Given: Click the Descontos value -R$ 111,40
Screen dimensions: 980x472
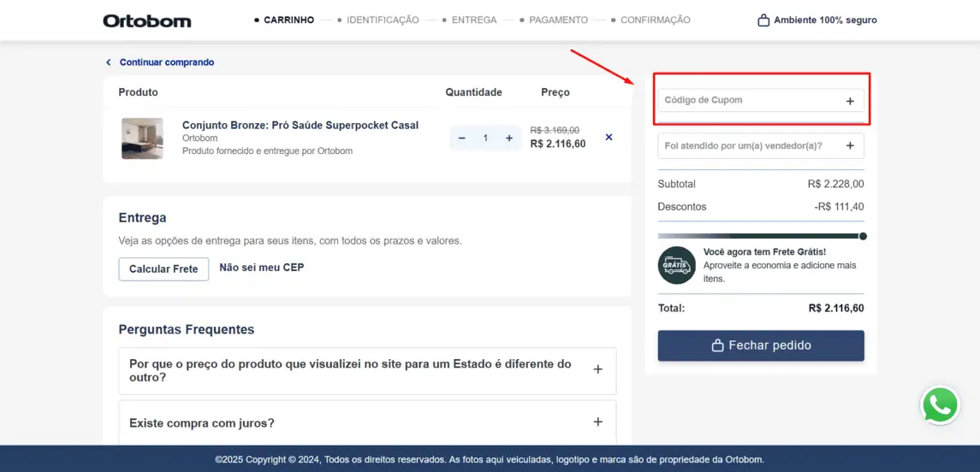Looking at the screenshot, I should pyautogui.click(x=840, y=207).
